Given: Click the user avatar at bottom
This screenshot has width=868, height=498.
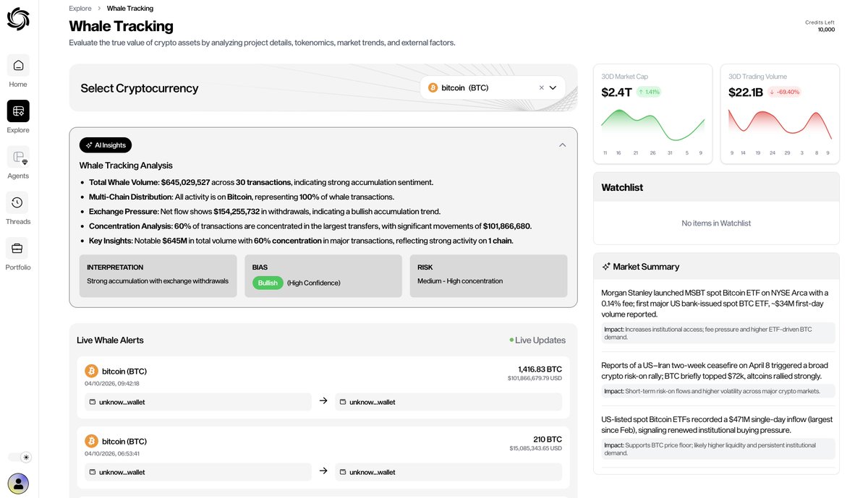Looking at the screenshot, I should tap(18, 483).
